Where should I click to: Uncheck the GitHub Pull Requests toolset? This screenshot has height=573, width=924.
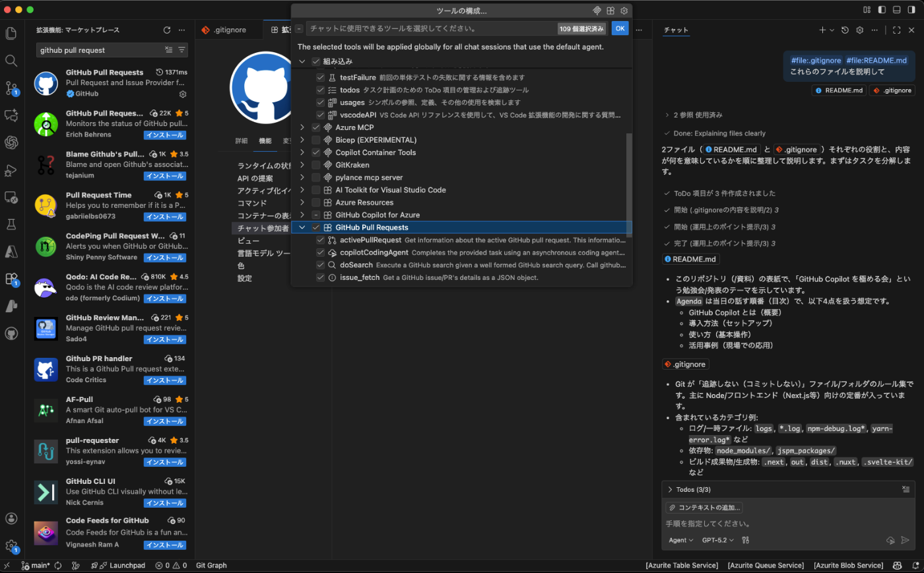(315, 228)
